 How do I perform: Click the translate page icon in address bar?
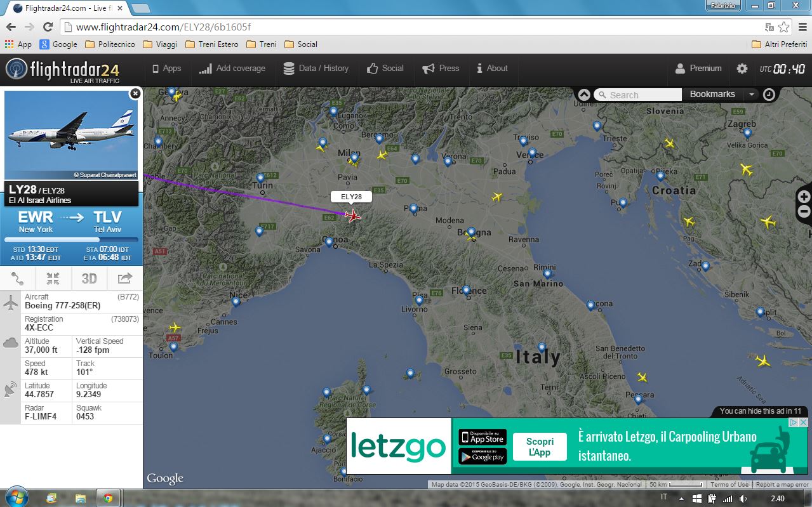point(769,27)
